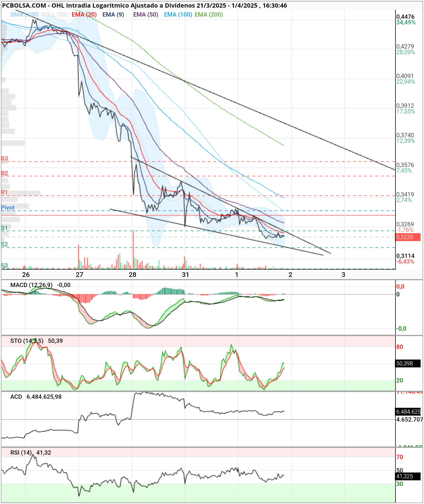The image size is (424, 504).
Task: Select the EMA (9) legend entry
Action: 113,15
